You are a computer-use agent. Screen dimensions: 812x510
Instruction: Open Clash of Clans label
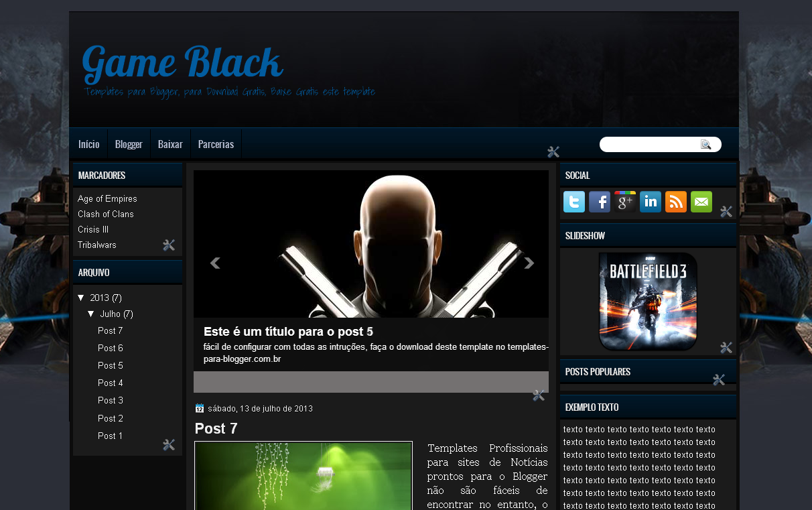pos(106,214)
